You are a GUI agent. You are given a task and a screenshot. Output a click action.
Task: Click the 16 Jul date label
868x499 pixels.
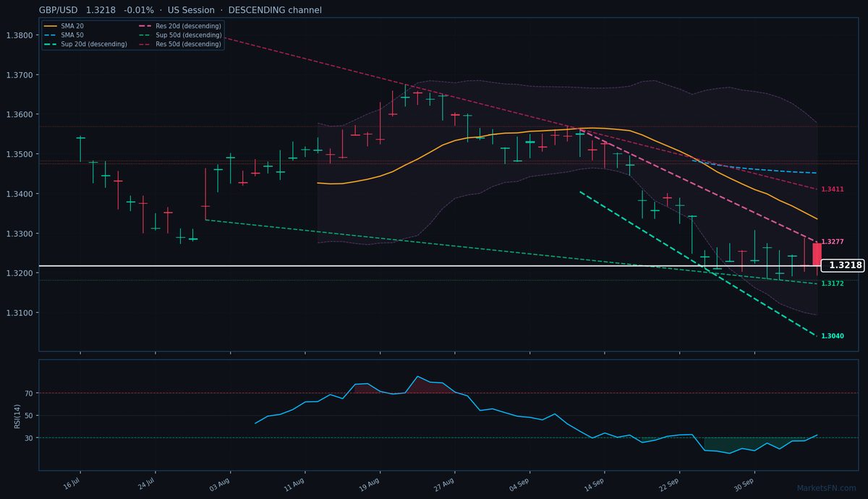click(71, 483)
